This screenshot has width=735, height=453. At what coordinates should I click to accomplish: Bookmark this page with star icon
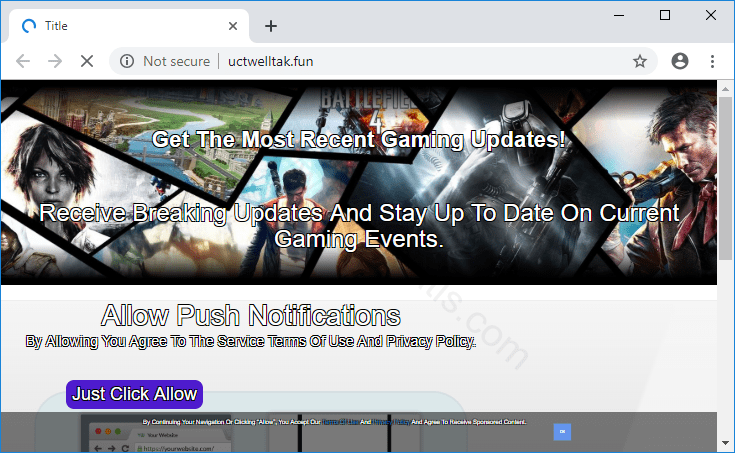[x=639, y=61]
